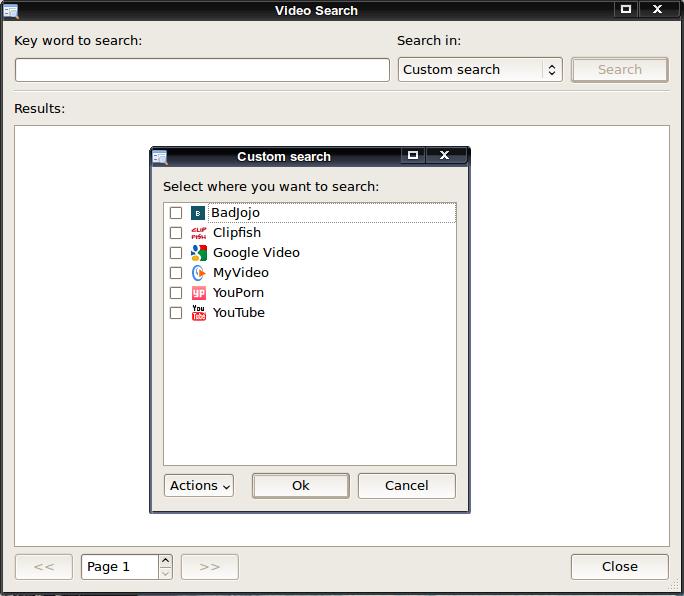Confirm selection with Ok button
The width and height of the screenshot is (684, 596).
[x=301, y=486]
